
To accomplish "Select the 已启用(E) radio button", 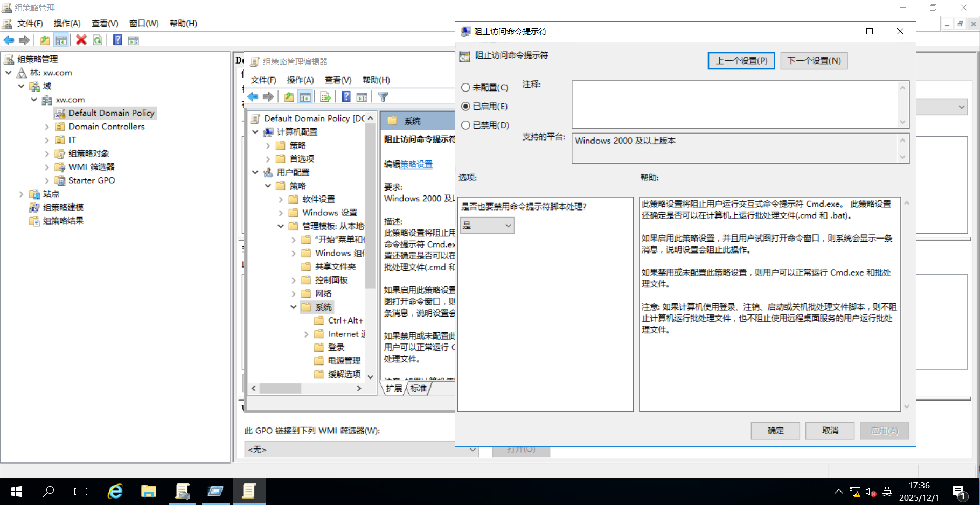I will (465, 106).
